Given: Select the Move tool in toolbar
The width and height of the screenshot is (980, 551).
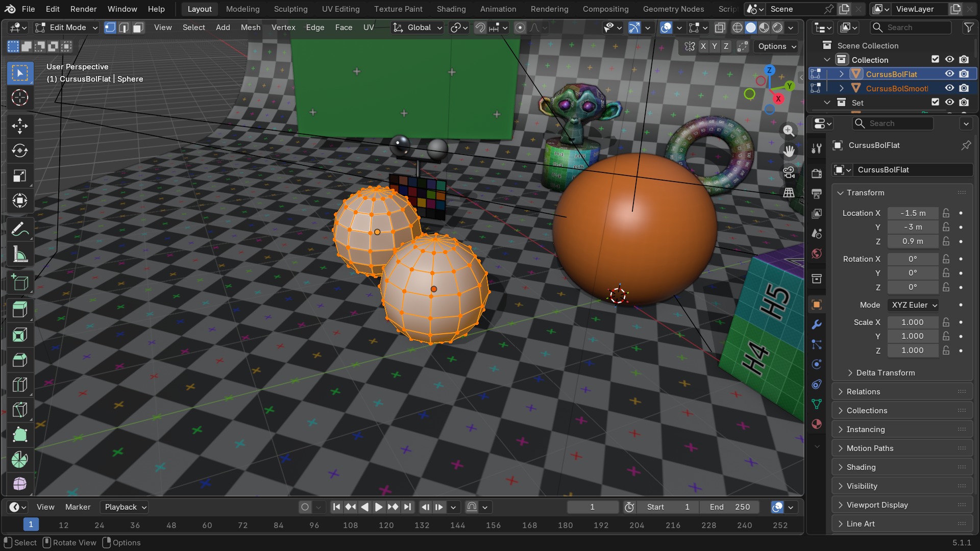Looking at the screenshot, I should pos(20,126).
